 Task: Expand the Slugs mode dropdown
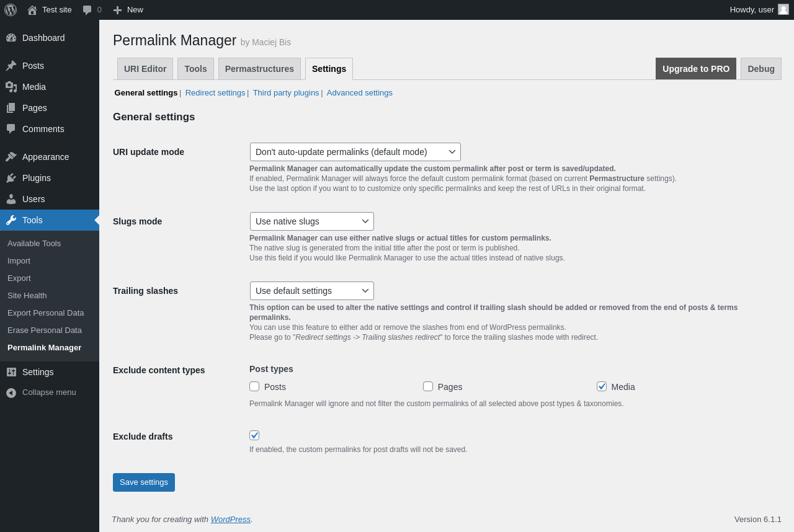(x=311, y=221)
